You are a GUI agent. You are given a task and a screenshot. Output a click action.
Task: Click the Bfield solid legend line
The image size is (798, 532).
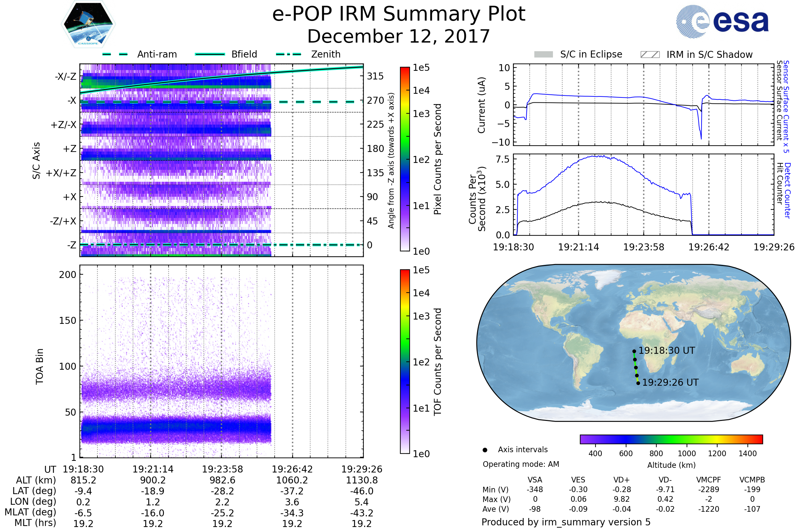[210, 54]
